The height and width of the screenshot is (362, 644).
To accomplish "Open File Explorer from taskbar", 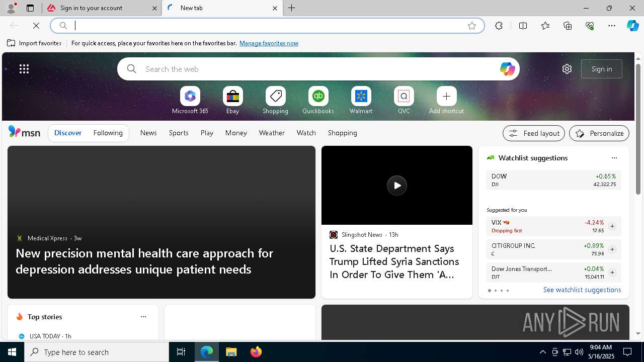I will click(x=231, y=352).
